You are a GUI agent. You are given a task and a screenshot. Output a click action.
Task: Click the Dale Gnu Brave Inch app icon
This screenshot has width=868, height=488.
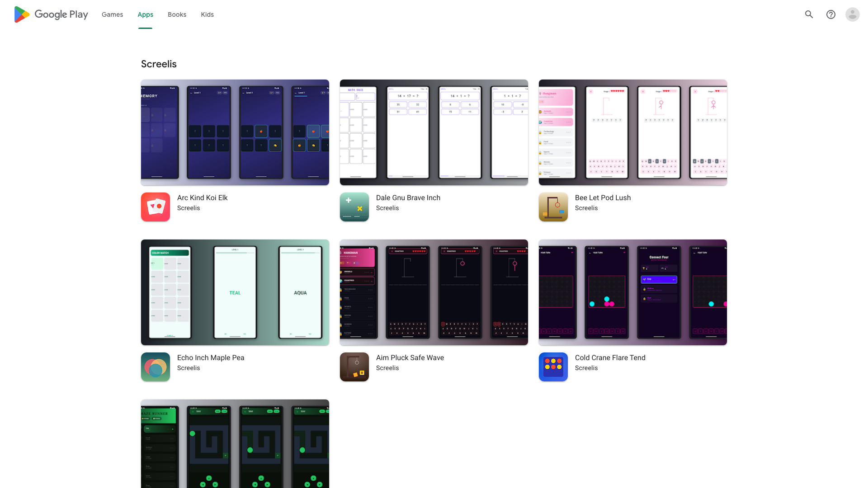point(354,207)
